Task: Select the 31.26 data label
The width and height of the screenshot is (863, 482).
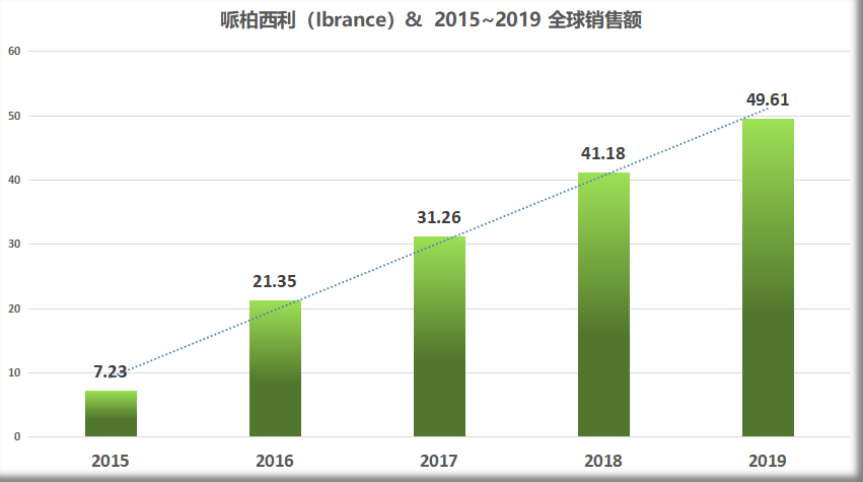Action: pyautogui.click(x=439, y=217)
